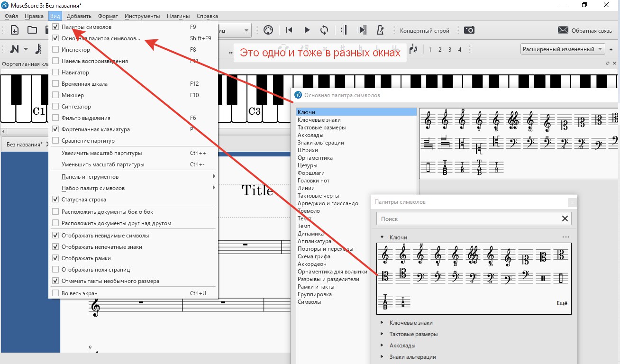Create a new score with the toolbar icon

[15, 30]
